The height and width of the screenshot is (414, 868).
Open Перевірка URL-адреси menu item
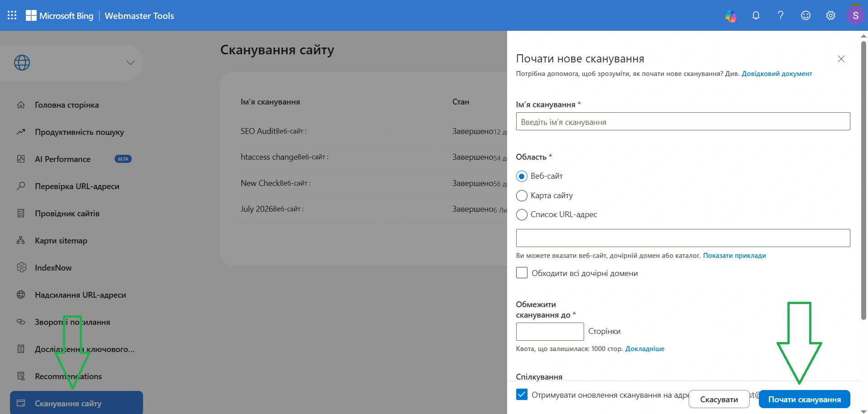76,186
